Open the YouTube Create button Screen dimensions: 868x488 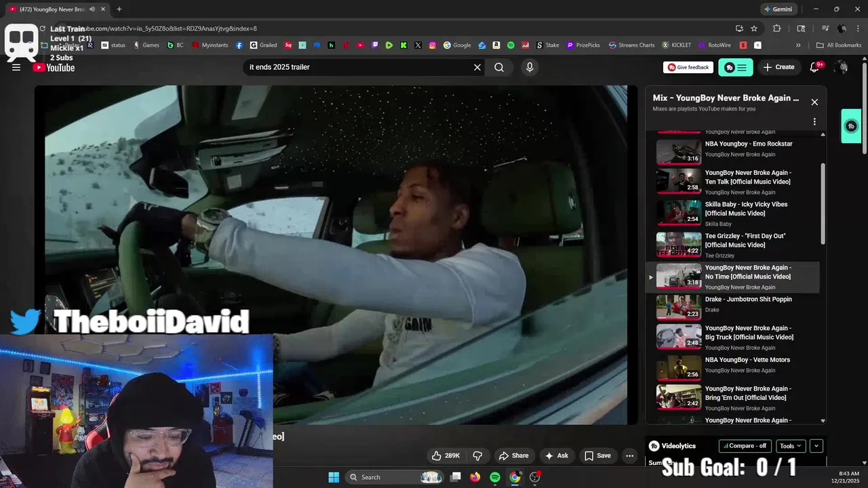tap(778, 67)
